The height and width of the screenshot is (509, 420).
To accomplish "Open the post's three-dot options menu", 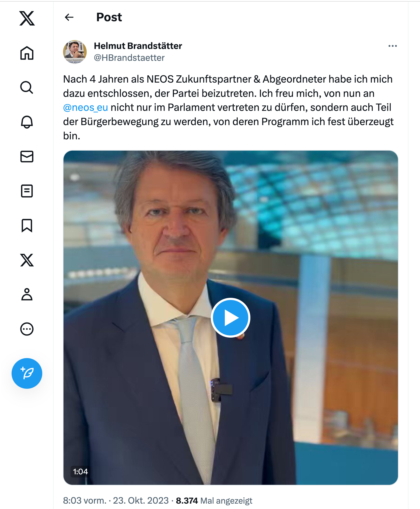I will [393, 46].
